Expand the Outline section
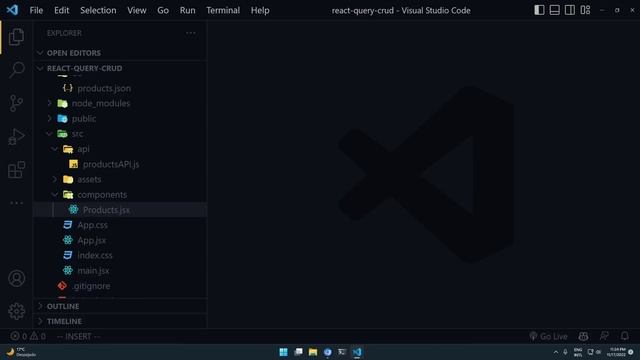Screen dimensions: 640x360 point(120,306)
